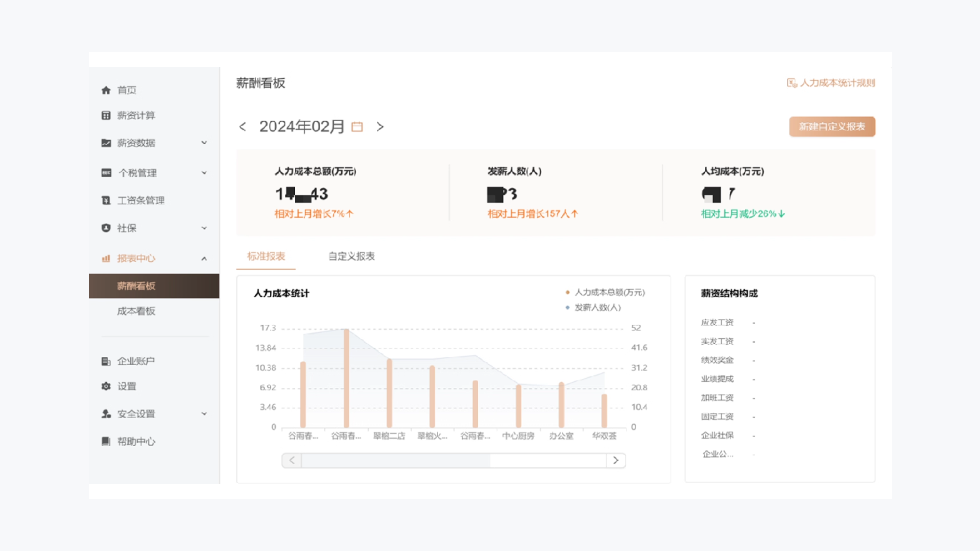The height and width of the screenshot is (551, 980).
Task: Click the building icon beside 企业账户
Action: [x=106, y=361]
